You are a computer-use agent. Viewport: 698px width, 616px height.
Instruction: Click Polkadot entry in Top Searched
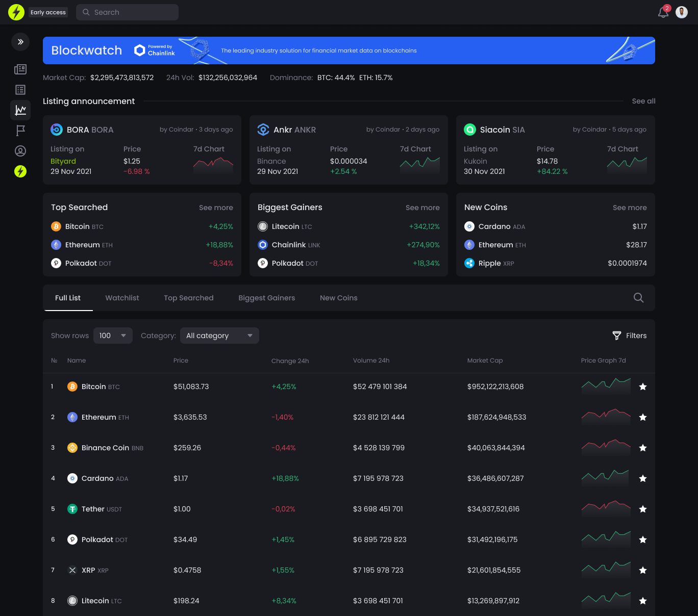81,263
